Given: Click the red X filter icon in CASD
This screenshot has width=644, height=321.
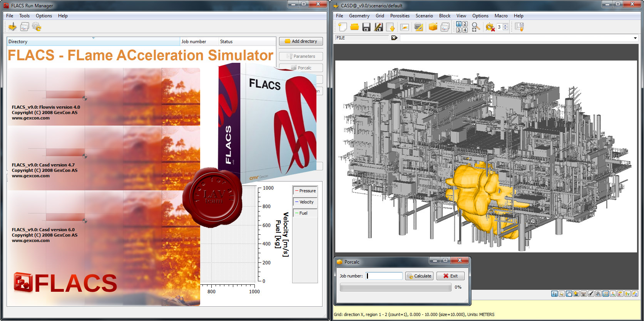Looking at the screenshot, I should tap(490, 27).
